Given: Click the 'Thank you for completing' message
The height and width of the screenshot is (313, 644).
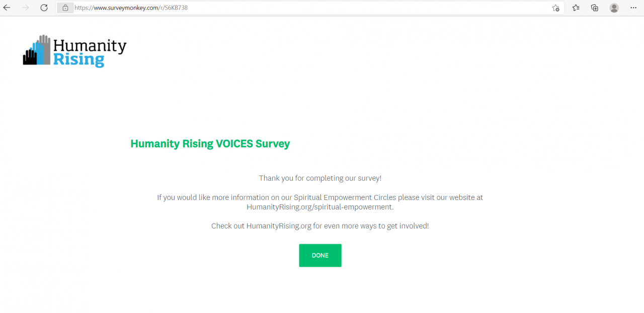Looking at the screenshot, I should (x=320, y=178).
